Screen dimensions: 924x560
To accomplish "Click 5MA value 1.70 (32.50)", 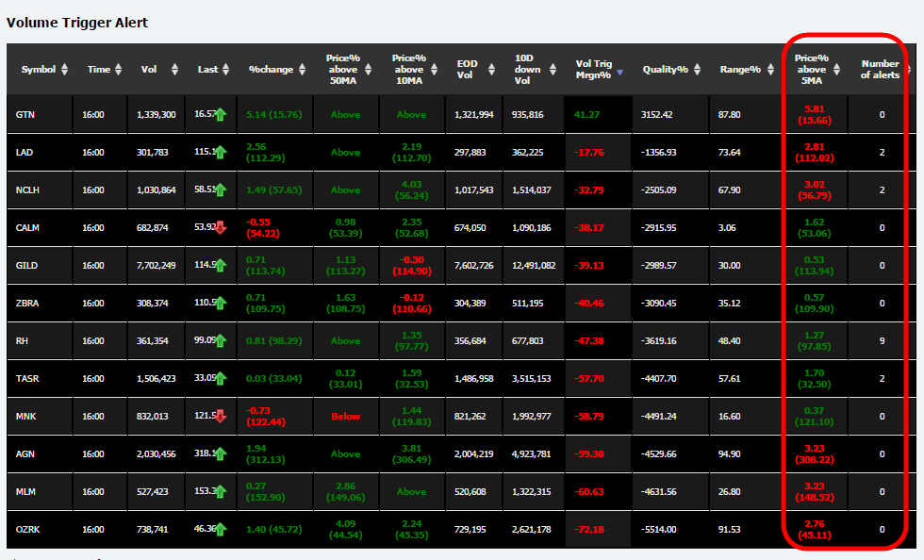I will (x=815, y=378).
